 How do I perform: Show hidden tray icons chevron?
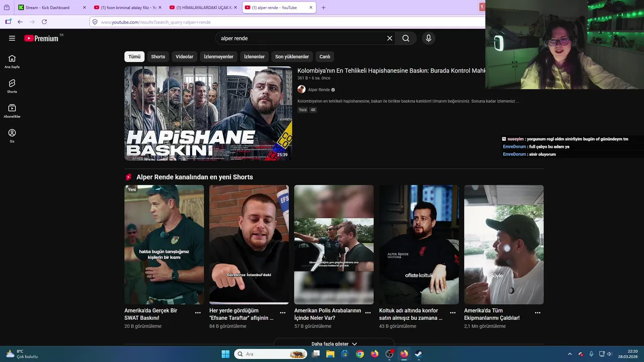[x=570, y=354]
